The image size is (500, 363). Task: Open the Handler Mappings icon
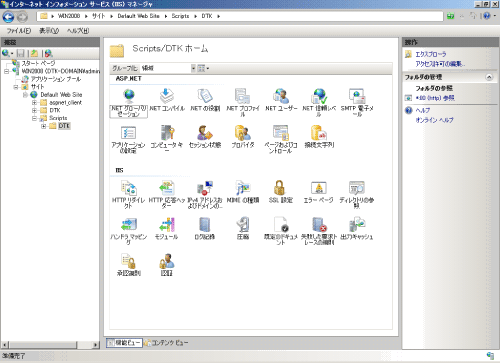(128, 231)
